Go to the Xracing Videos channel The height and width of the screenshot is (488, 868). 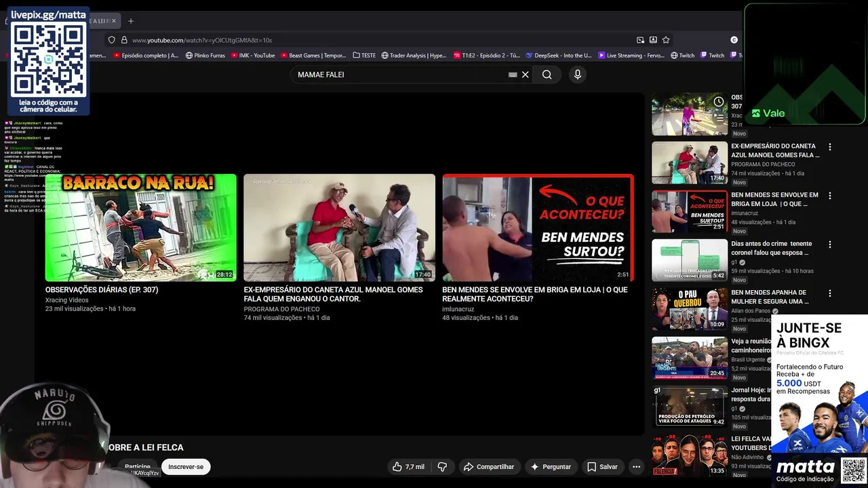(x=66, y=300)
